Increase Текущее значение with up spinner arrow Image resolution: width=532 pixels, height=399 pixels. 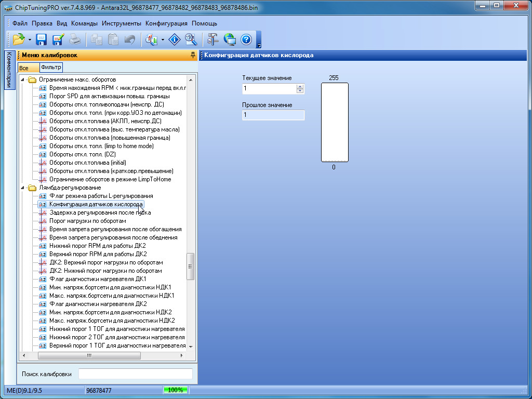(300, 86)
